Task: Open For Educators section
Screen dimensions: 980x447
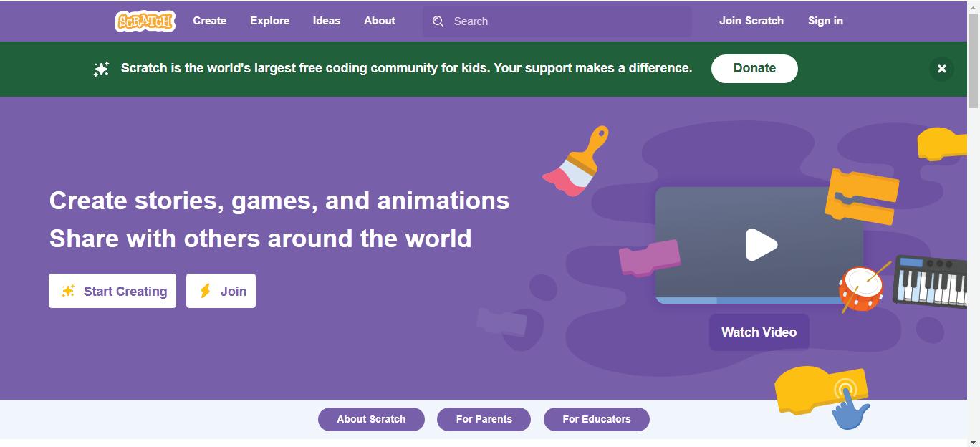Action: [597, 419]
